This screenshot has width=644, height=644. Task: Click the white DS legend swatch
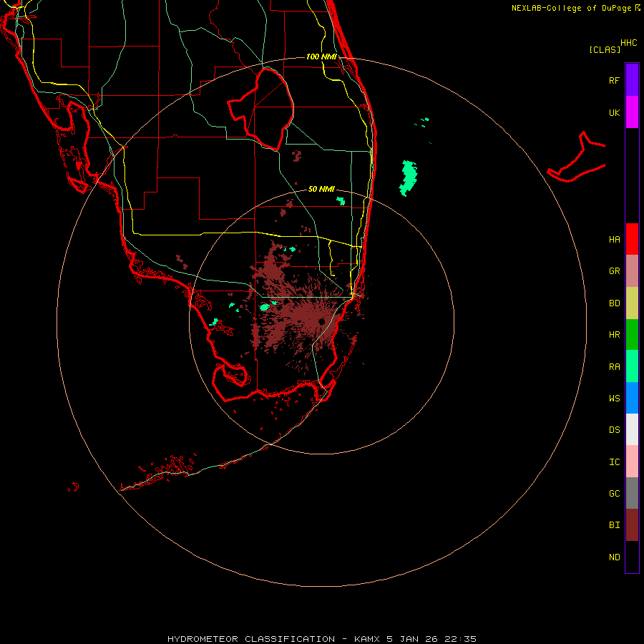point(632,429)
